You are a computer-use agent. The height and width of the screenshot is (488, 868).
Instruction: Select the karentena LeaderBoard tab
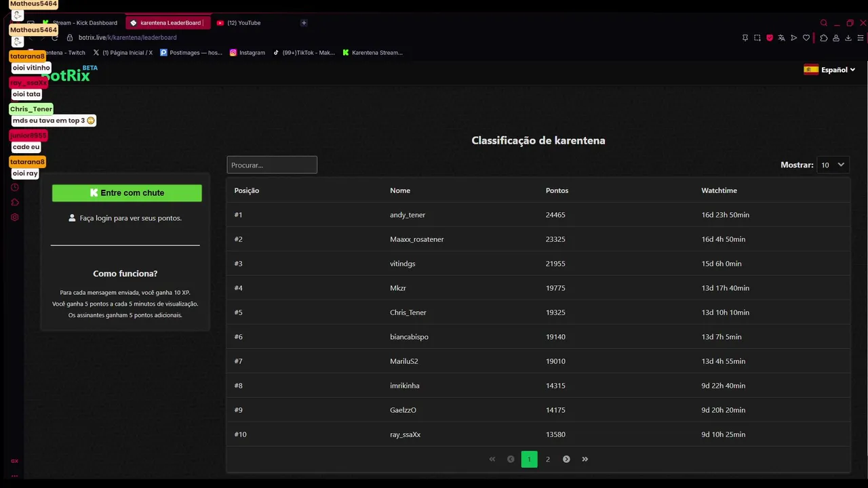pos(167,23)
